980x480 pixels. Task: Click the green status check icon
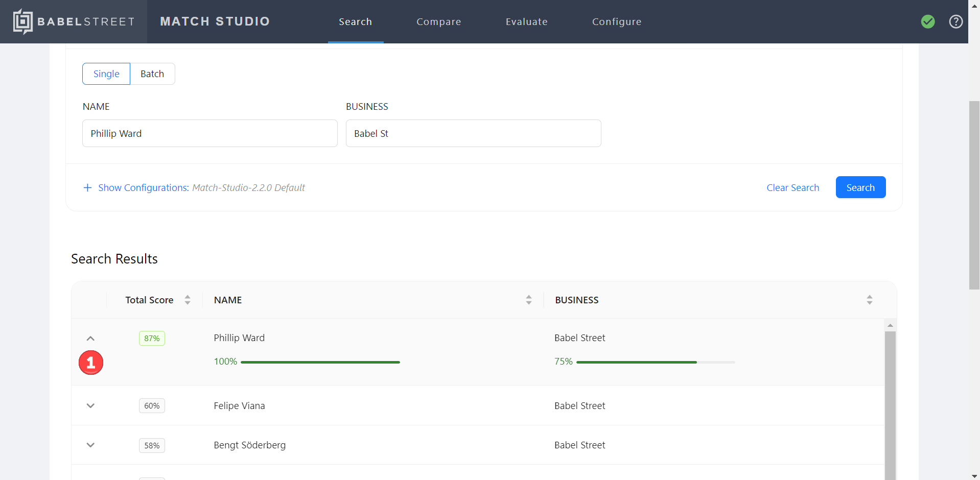(x=928, y=21)
